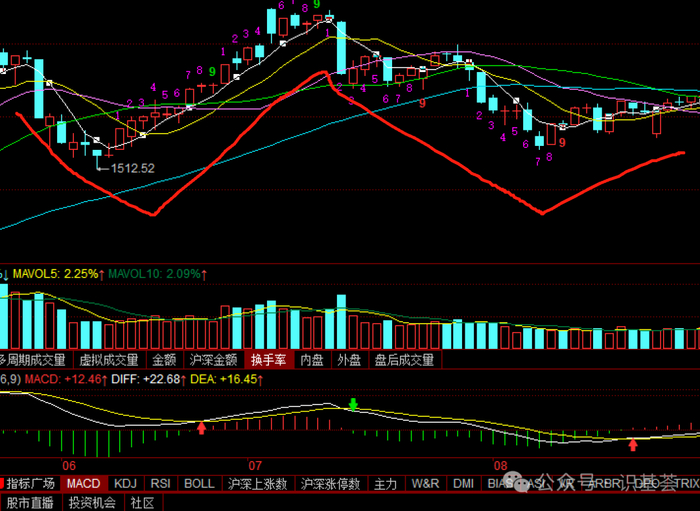The height and width of the screenshot is (511, 700).
Task: Select the 08 month marker on time axis
Action: 501,466
